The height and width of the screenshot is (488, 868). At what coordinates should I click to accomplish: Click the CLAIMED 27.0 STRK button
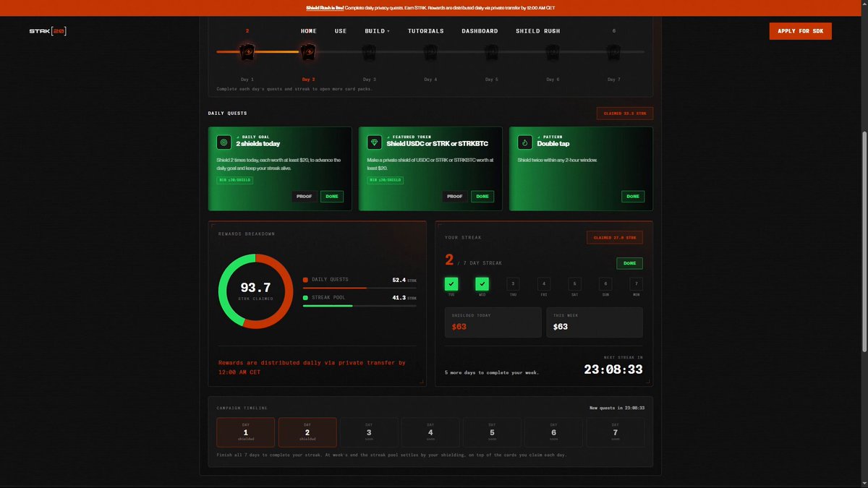coord(615,237)
